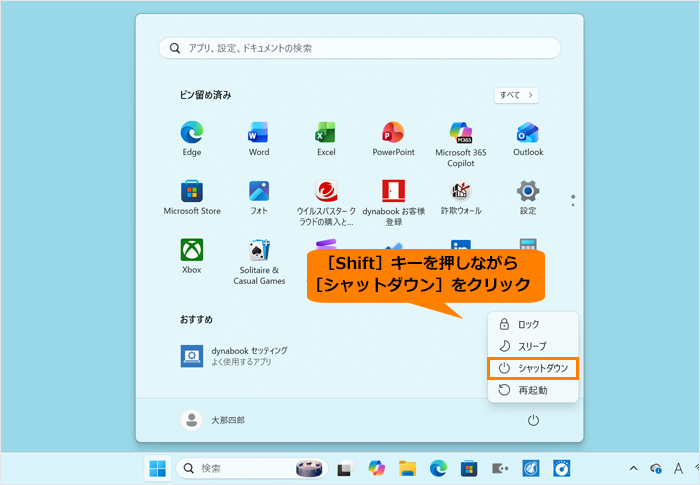This screenshot has width=700, height=485.
Task: Open File Explorer on taskbar
Action: tap(407, 468)
